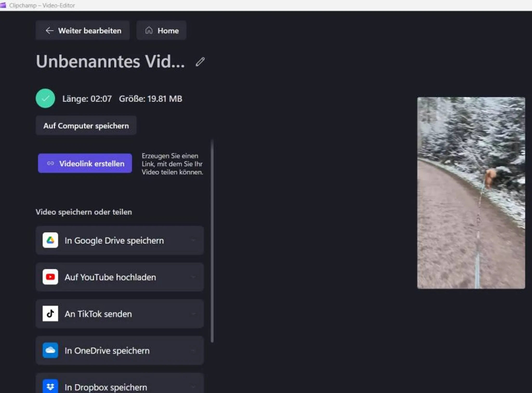
Task: Click the Video speichern oder teilen heading
Action: point(84,212)
